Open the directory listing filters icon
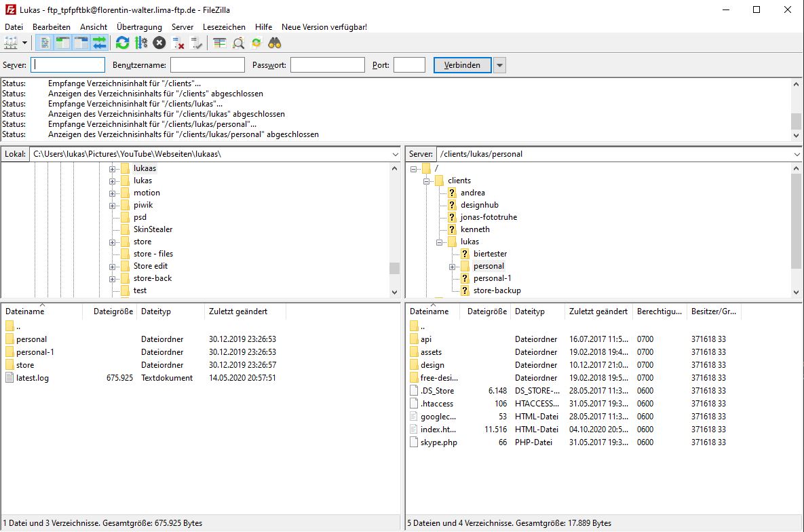This screenshot has width=804, height=532. pos(219,43)
